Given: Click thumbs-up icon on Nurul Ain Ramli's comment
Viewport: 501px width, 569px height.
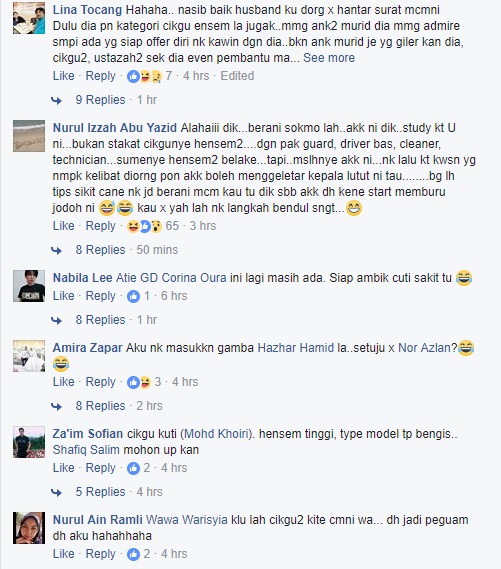Looking at the screenshot, I should (x=133, y=554).
